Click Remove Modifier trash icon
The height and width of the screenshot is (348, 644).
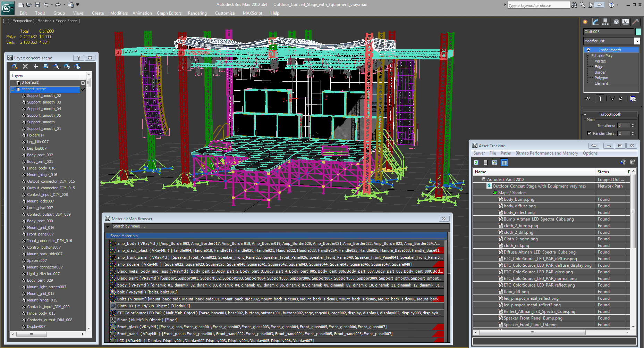point(621,99)
